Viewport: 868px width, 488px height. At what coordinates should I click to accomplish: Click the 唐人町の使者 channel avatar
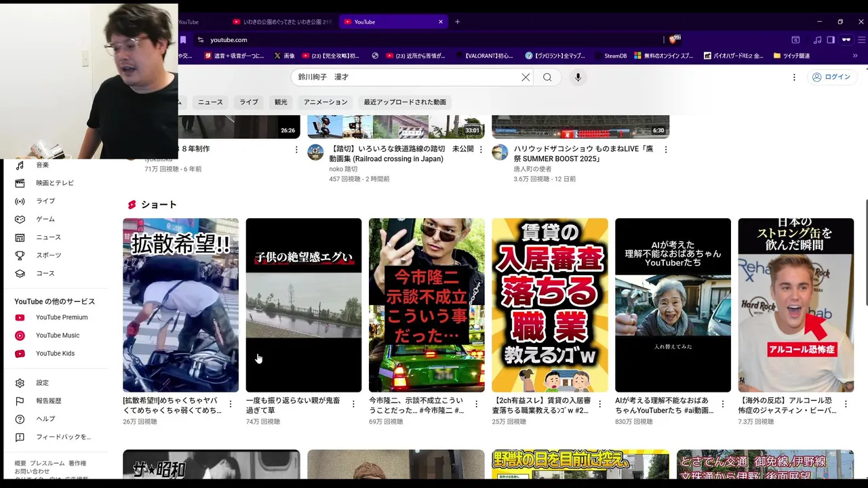500,152
